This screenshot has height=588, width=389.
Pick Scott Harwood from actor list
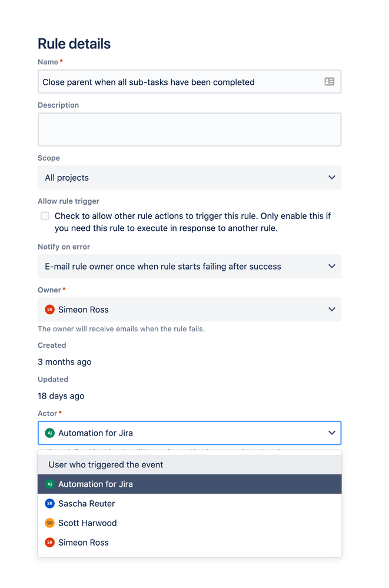click(87, 523)
